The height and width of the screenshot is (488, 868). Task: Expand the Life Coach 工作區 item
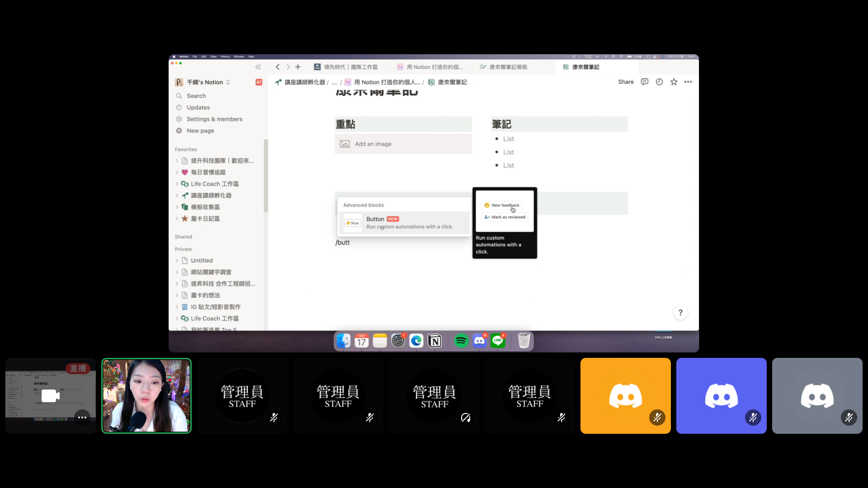tap(176, 183)
